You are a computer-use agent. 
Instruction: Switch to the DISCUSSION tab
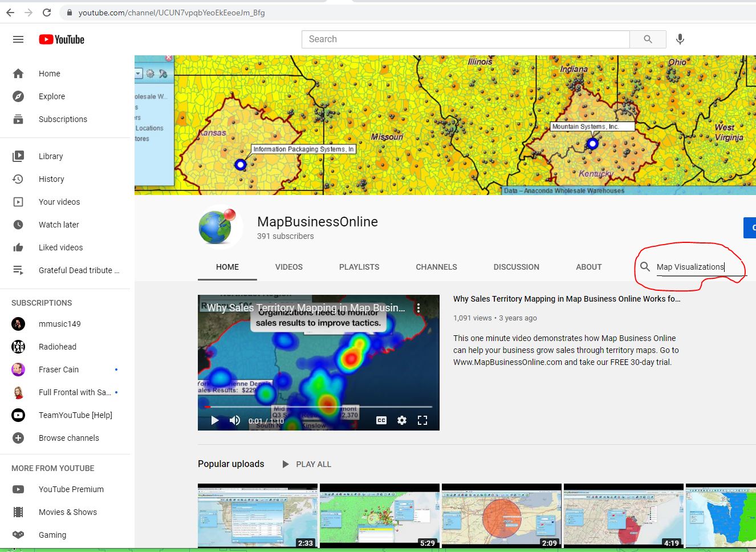(x=517, y=267)
